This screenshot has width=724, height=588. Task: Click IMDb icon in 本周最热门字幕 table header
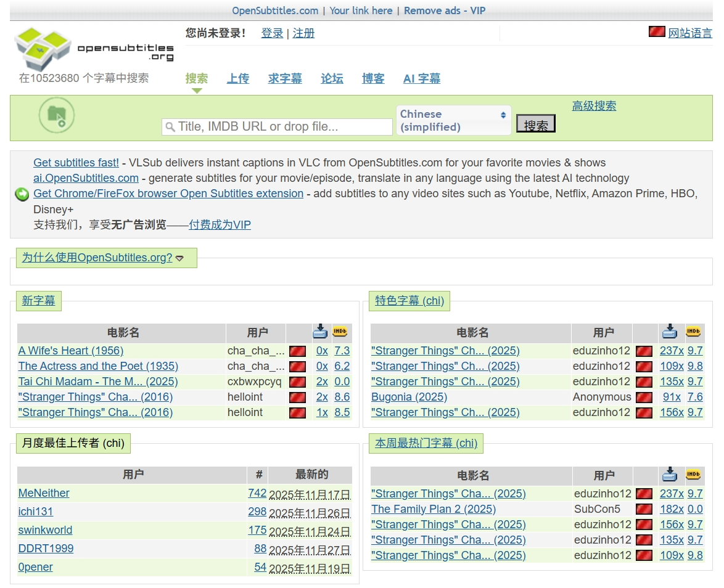click(x=694, y=475)
